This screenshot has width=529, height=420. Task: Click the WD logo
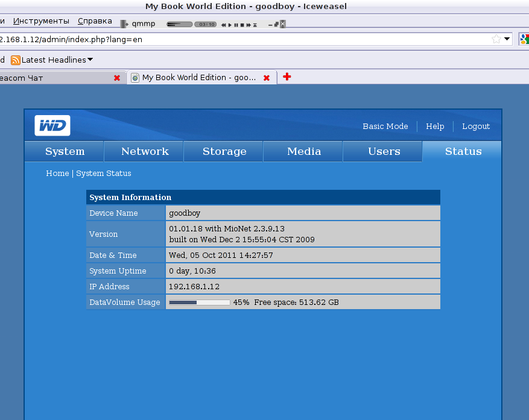click(x=52, y=125)
